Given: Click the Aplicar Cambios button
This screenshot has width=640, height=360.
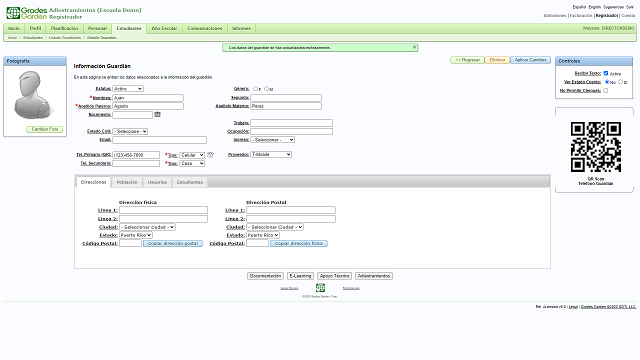Looking at the screenshot, I should pyautogui.click(x=530, y=60).
